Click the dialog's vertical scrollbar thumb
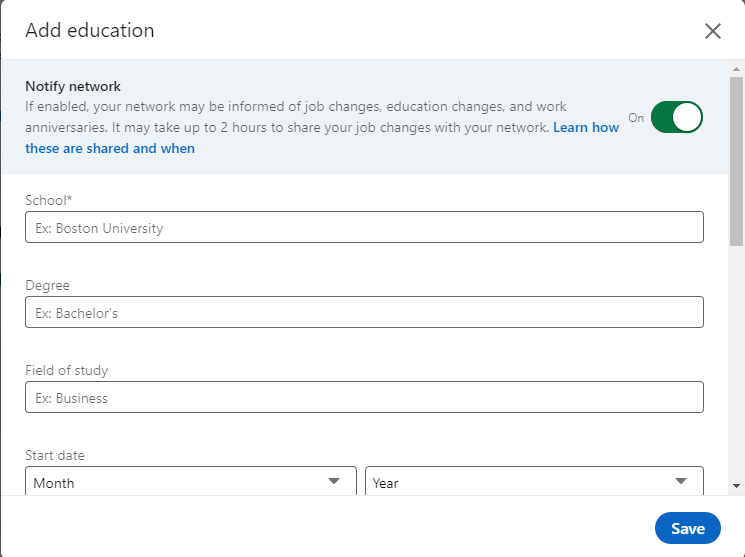745x557 pixels. [x=736, y=162]
